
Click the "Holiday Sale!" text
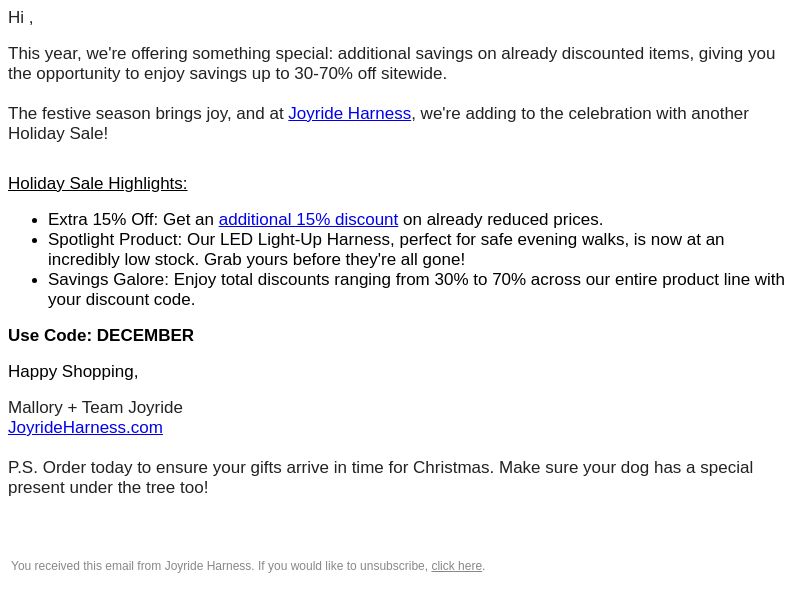coord(58,134)
